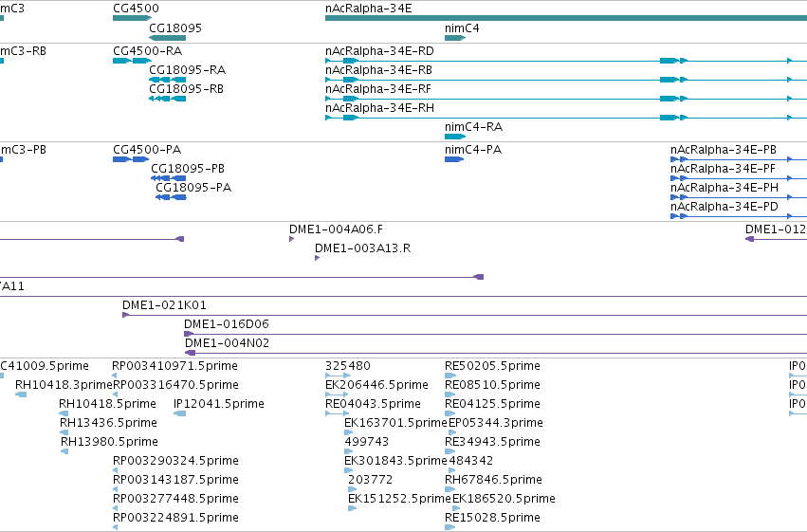The width and height of the screenshot is (807, 532).
Task: Click EST RP003410971.5prime
Action: coord(116,376)
